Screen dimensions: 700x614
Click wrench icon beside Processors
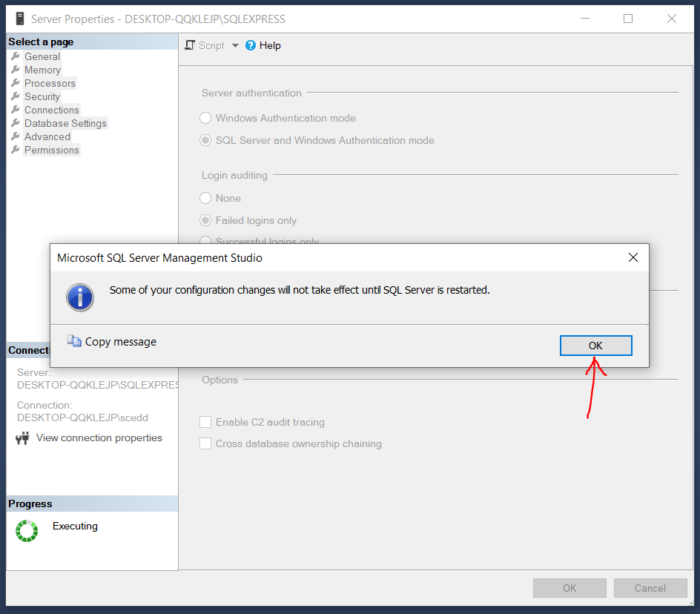15,83
